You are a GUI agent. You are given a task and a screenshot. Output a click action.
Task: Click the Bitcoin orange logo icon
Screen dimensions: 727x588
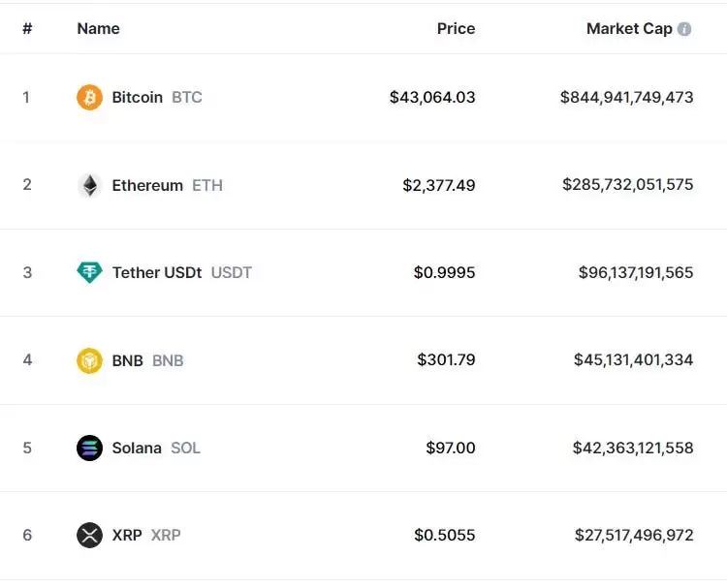tap(89, 97)
